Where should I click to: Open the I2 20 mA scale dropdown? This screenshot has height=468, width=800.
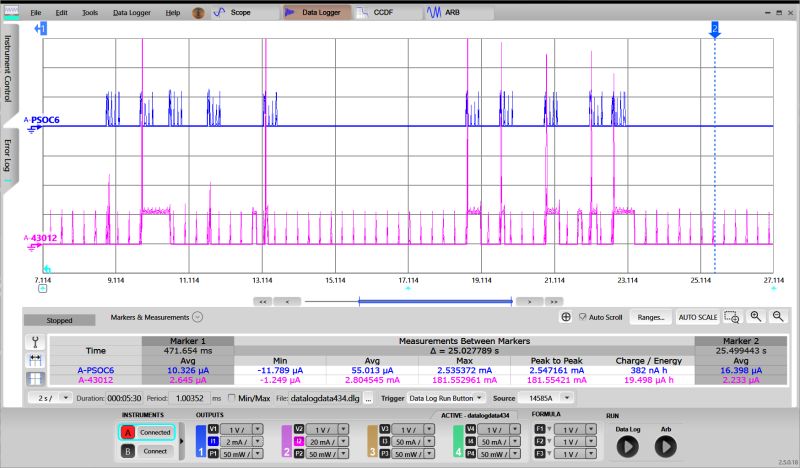tap(343, 441)
